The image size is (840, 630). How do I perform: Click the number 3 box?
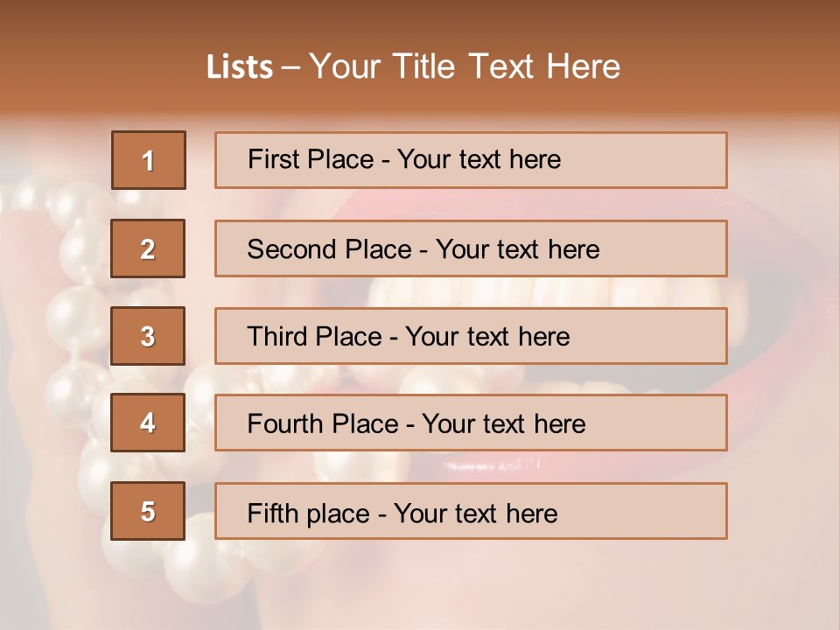pyautogui.click(x=148, y=336)
